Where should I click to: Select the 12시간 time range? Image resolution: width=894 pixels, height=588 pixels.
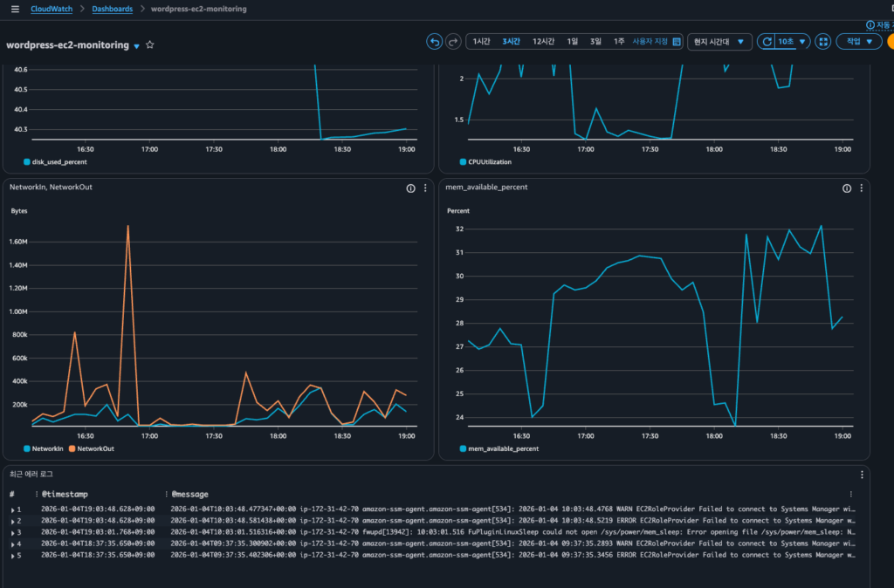[x=543, y=42]
